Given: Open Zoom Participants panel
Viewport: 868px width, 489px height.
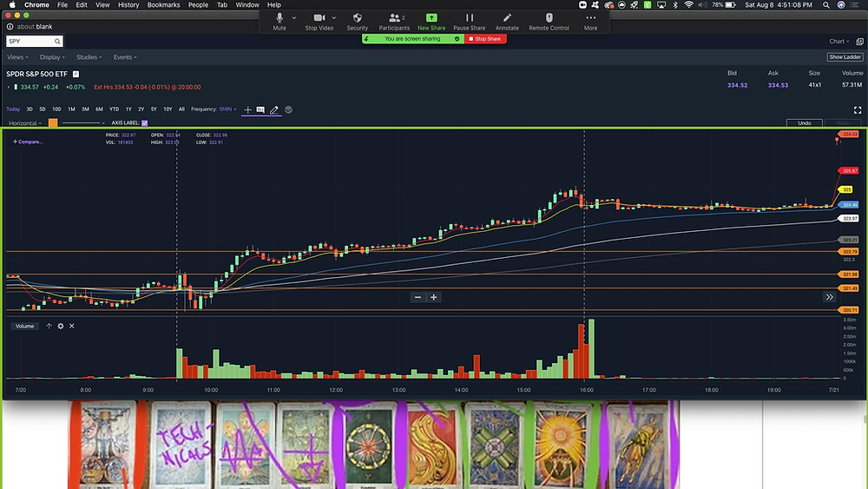Looking at the screenshot, I should [x=394, y=22].
